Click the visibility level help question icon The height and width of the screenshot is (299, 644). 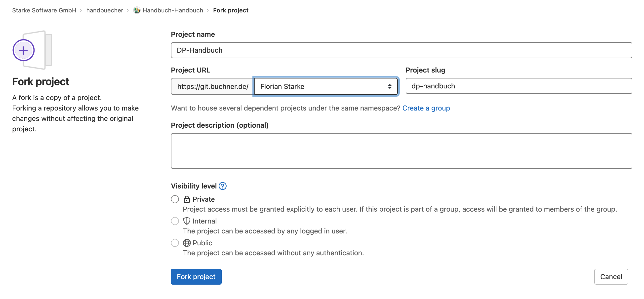click(222, 186)
